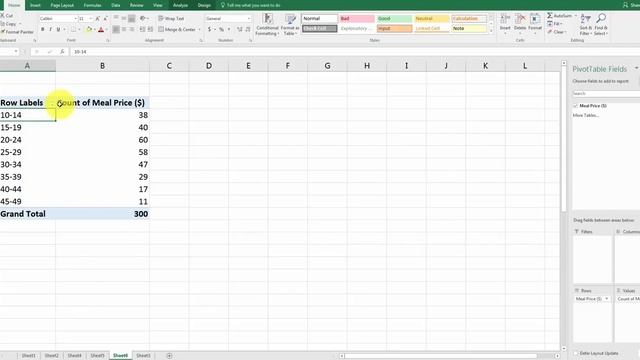
Task: Center text horizontally
Action: click(124, 29)
